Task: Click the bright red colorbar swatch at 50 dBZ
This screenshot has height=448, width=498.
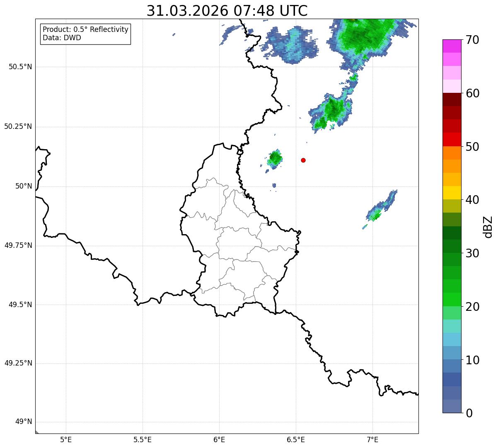Action: (x=452, y=140)
